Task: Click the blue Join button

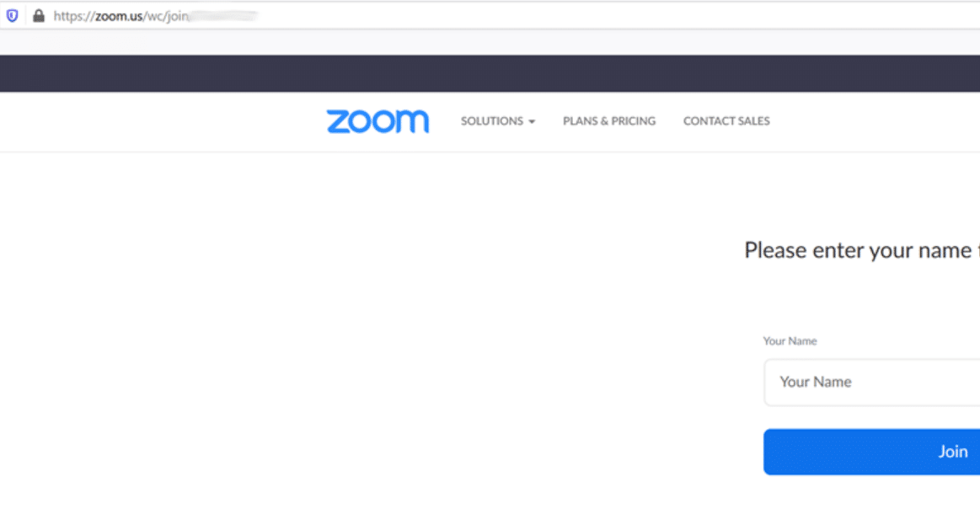Action: [x=872, y=452]
